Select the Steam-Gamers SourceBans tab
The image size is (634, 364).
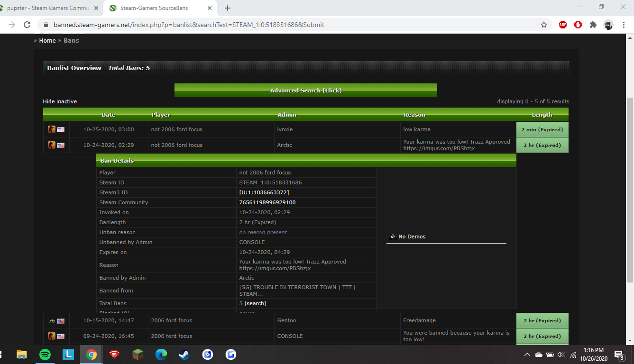pyautogui.click(x=160, y=8)
